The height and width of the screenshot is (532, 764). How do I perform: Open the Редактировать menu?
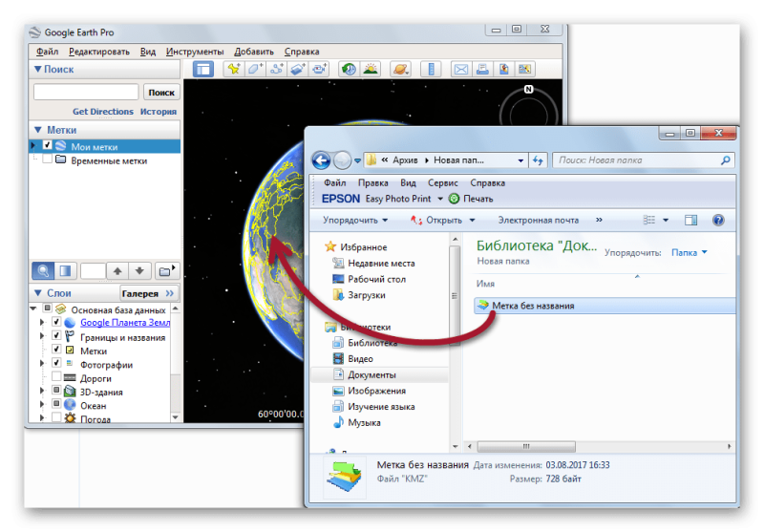[x=99, y=52]
